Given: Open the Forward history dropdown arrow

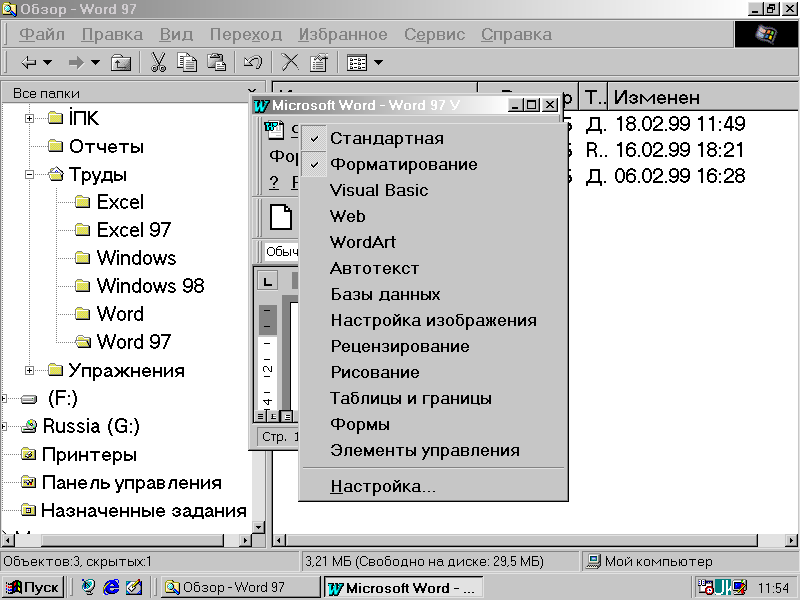Looking at the screenshot, I should pos(95,63).
